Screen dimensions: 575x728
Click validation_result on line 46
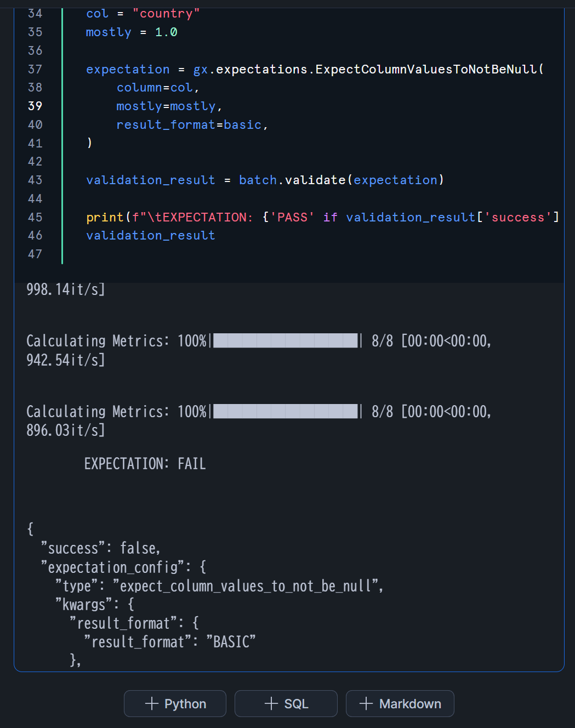(x=150, y=235)
